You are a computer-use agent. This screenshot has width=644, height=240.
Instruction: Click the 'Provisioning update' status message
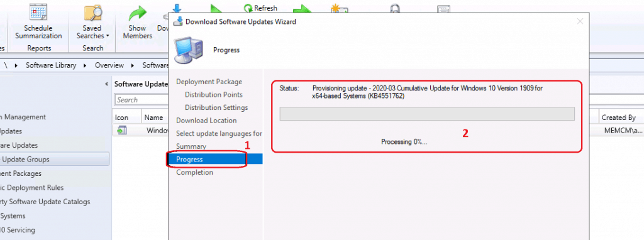[x=428, y=92]
